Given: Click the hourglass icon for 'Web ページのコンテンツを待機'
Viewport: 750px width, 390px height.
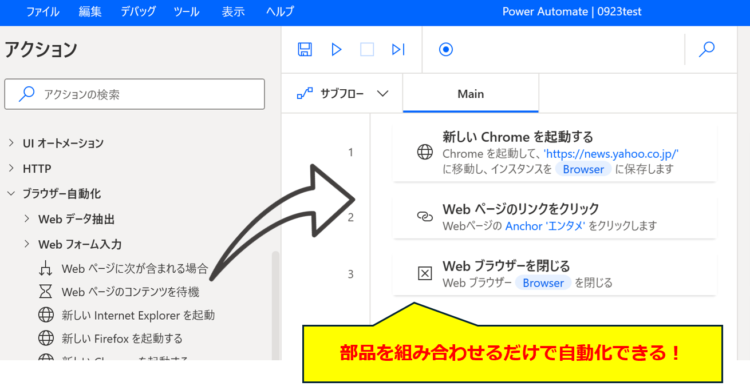Looking at the screenshot, I should coord(45,291).
